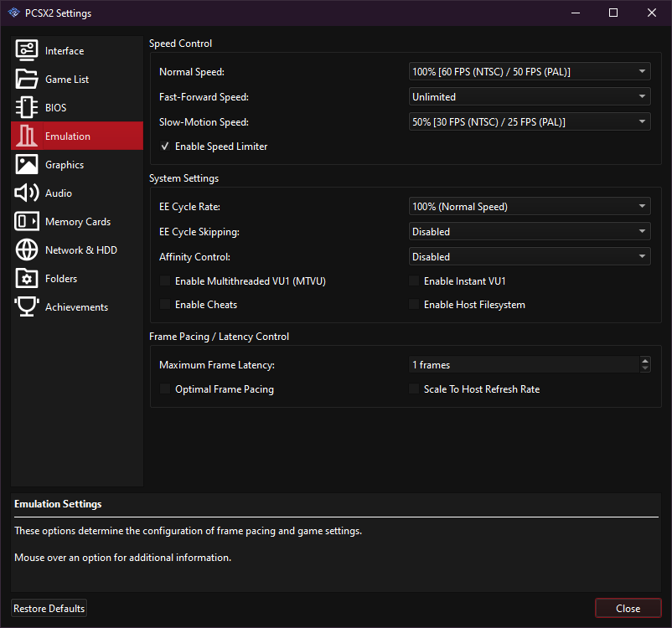
Task: Open the Game List settings label
Action: (x=67, y=80)
